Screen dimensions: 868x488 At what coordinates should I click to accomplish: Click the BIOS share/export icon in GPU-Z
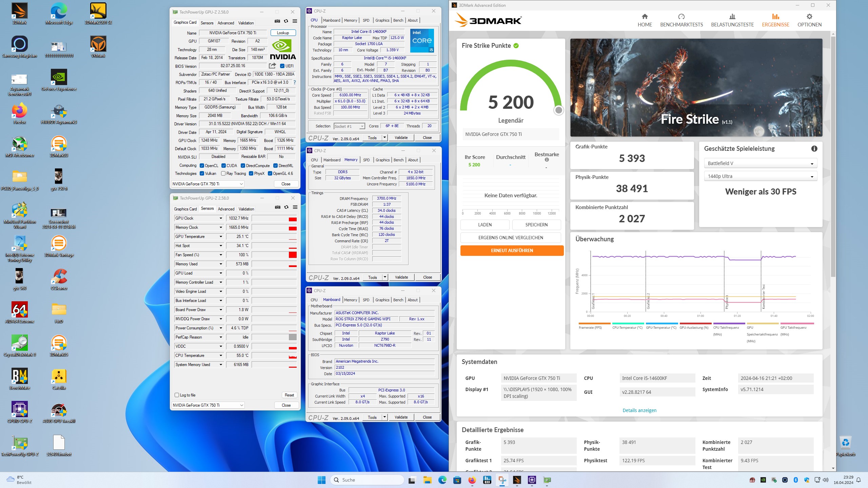click(x=272, y=66)
